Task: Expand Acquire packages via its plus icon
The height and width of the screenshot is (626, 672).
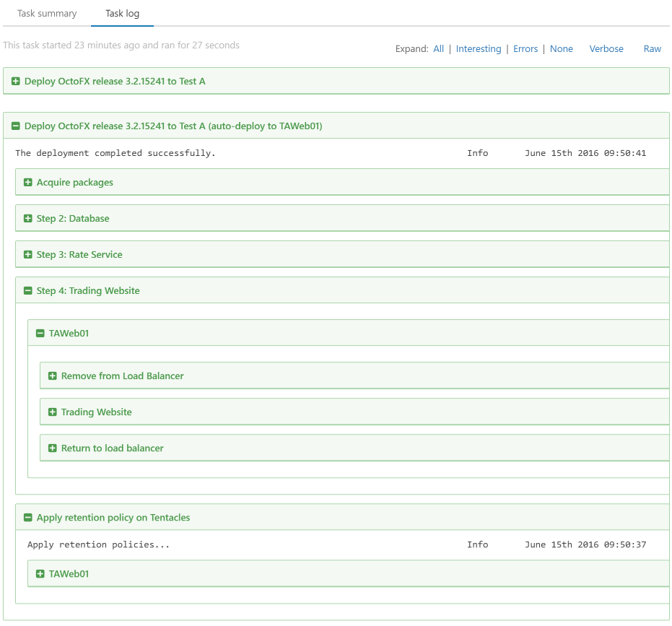Action: [28, 183]
